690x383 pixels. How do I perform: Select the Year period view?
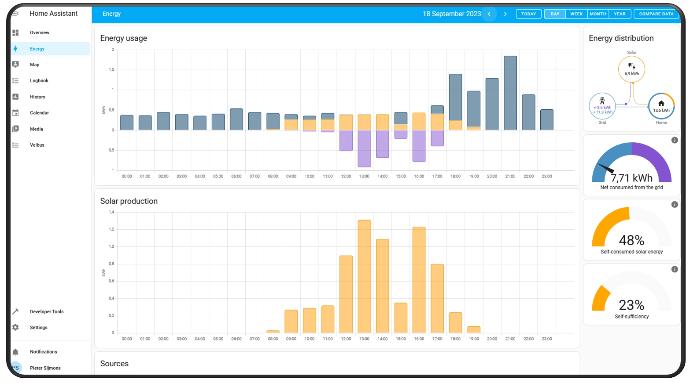click(620, 14)
